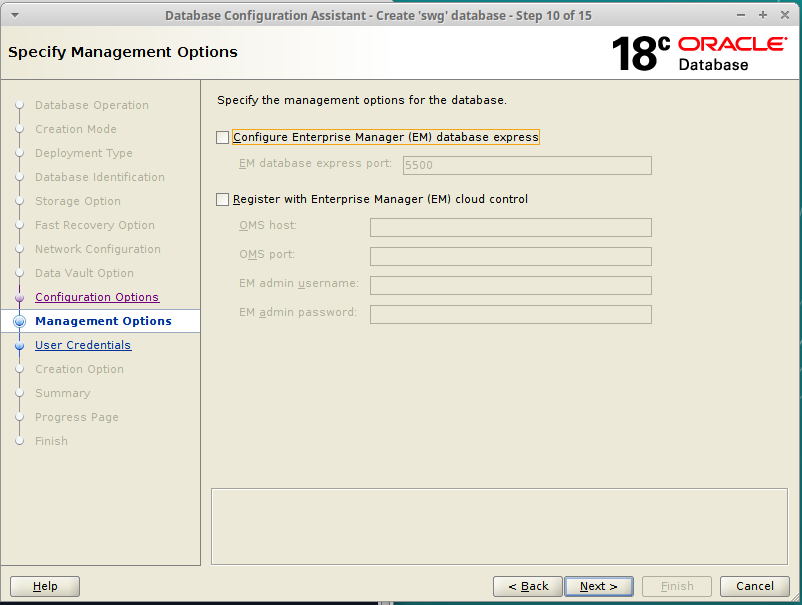The image size is (802, 605).
Task: Maximize the window using the plus icon
Action: point(763,15)
